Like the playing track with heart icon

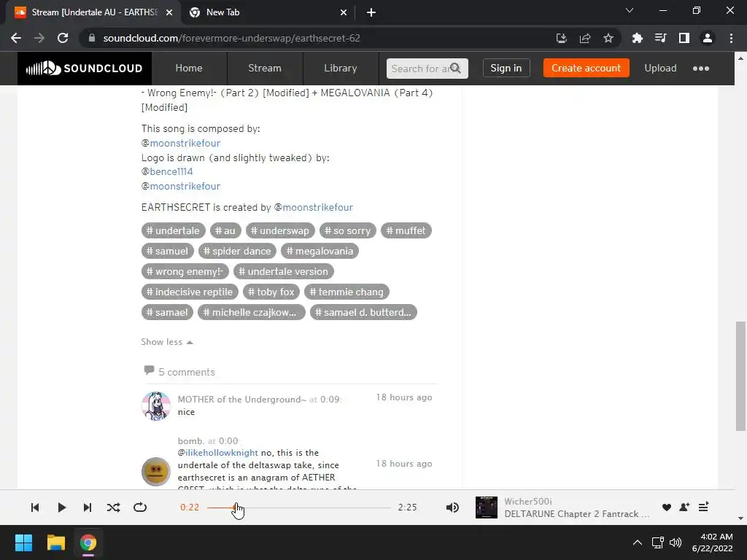click(667, 507)
